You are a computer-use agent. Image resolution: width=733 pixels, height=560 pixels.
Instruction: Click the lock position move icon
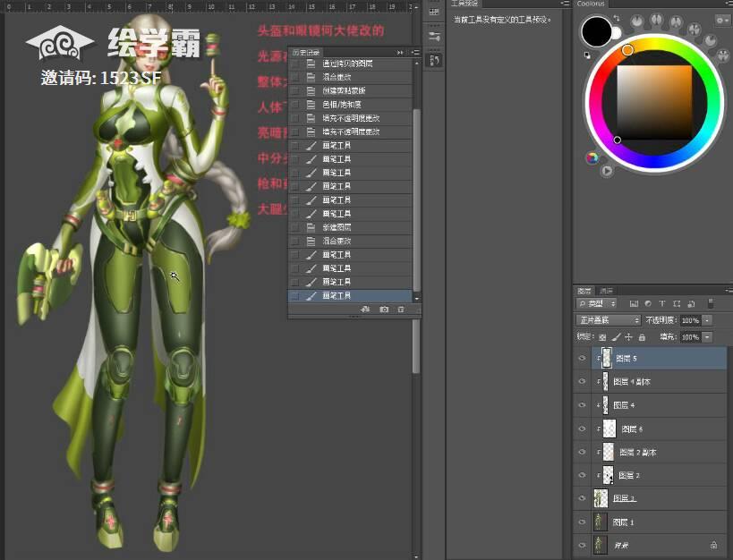tap(629, 337)
